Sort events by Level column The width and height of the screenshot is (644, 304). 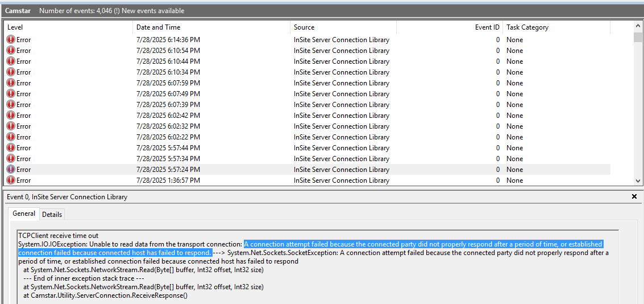(69, 27)
